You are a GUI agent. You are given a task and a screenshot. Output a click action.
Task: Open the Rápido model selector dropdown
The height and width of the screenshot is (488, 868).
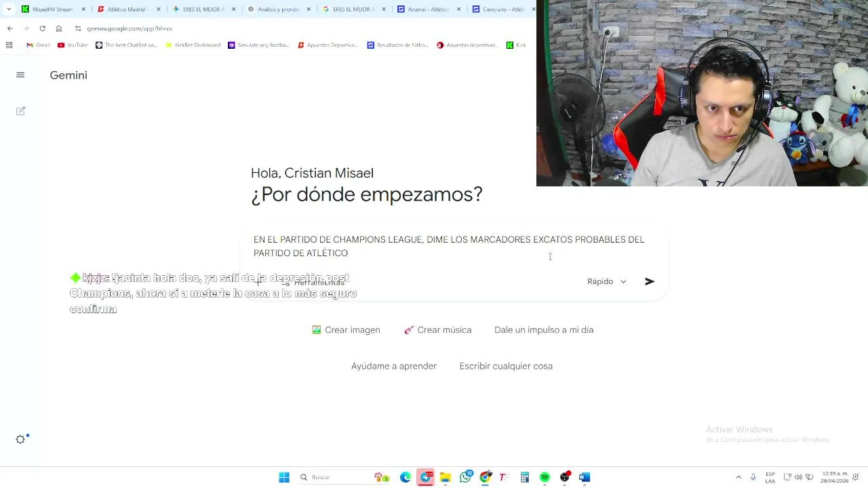(x=607, y=281)
